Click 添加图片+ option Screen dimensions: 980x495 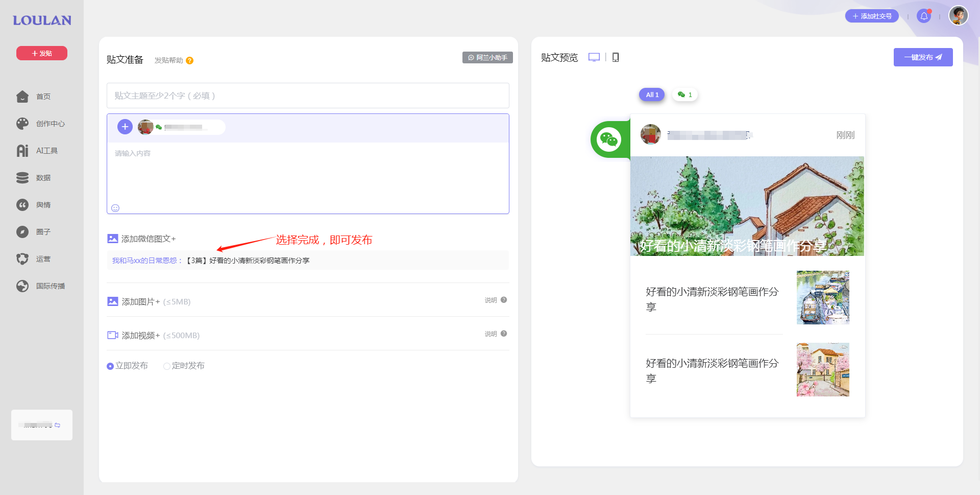141,301
